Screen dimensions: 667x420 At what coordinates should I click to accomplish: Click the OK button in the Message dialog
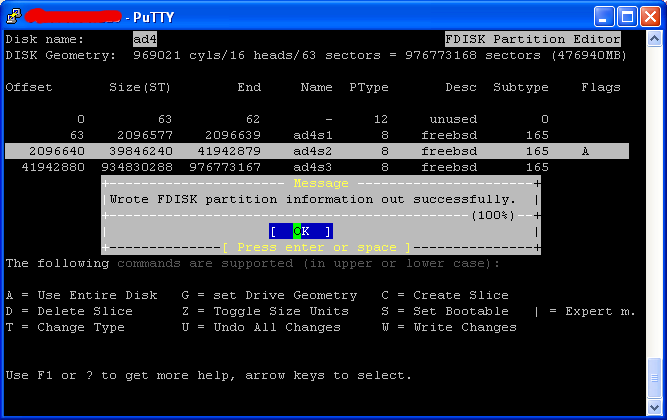[x=301, y=231]
